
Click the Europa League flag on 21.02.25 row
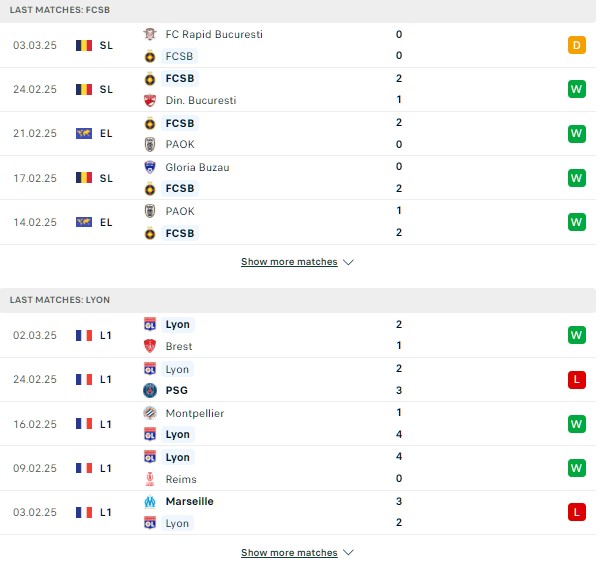[84, 133]
